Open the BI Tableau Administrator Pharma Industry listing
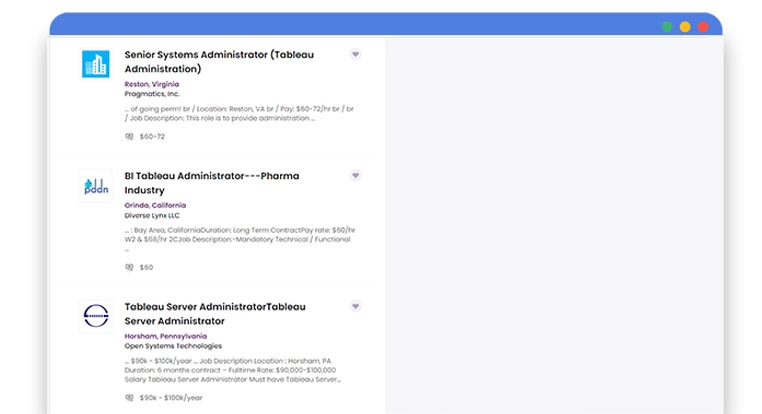The width and height of the screenshot is (762, 414). (211, 183)
